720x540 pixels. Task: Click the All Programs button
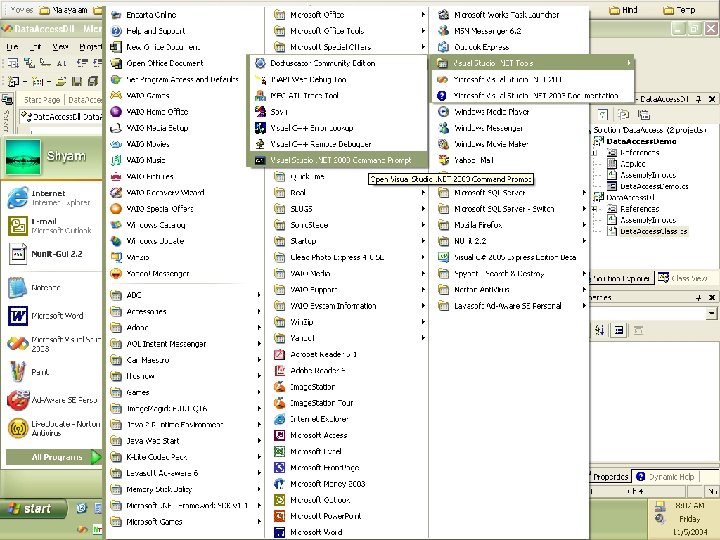54,457
